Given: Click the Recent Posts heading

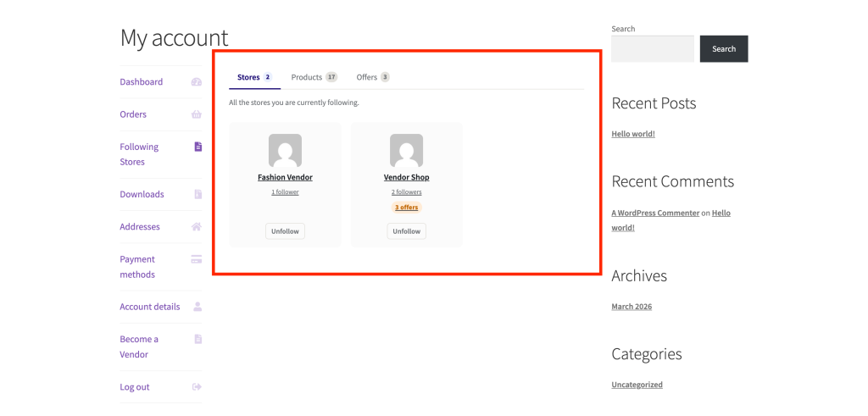Looking at the screenshot, I should click(x=654, y=103).
